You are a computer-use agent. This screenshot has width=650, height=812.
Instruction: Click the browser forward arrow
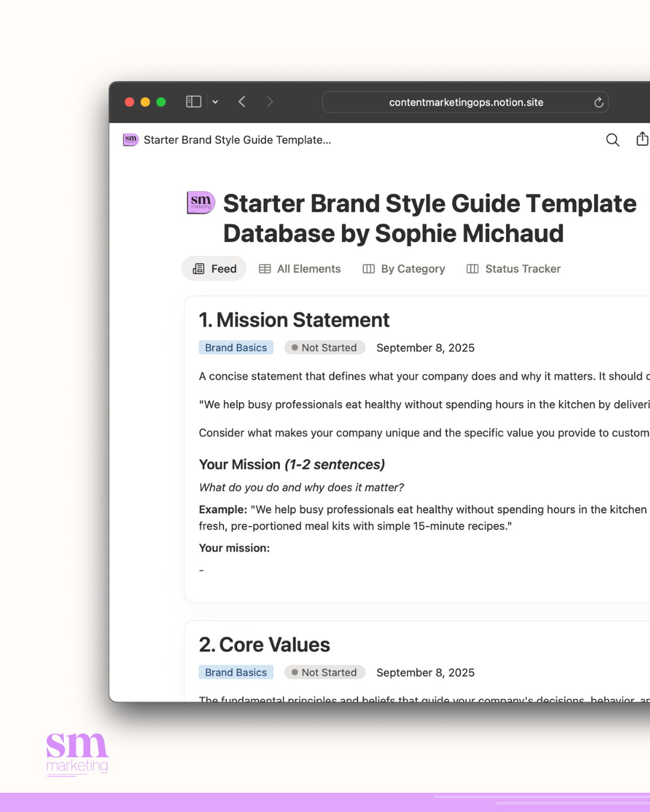270,102
